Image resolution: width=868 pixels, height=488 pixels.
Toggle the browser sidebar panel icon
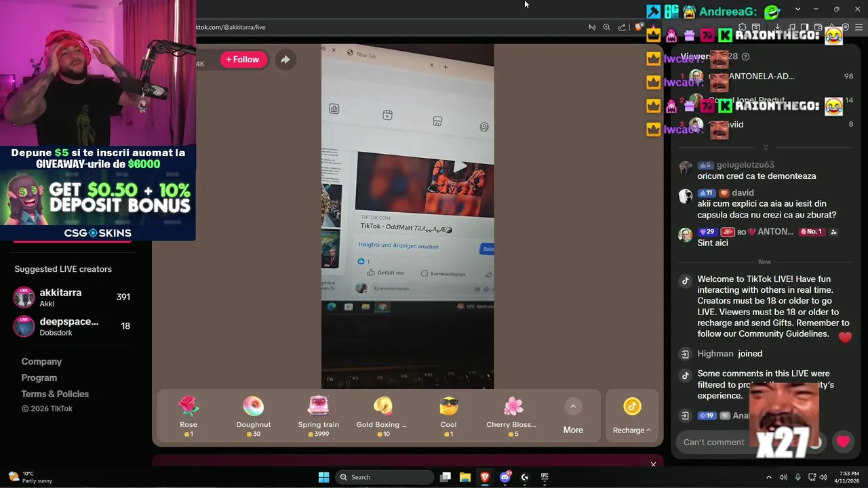click(804, 27)
